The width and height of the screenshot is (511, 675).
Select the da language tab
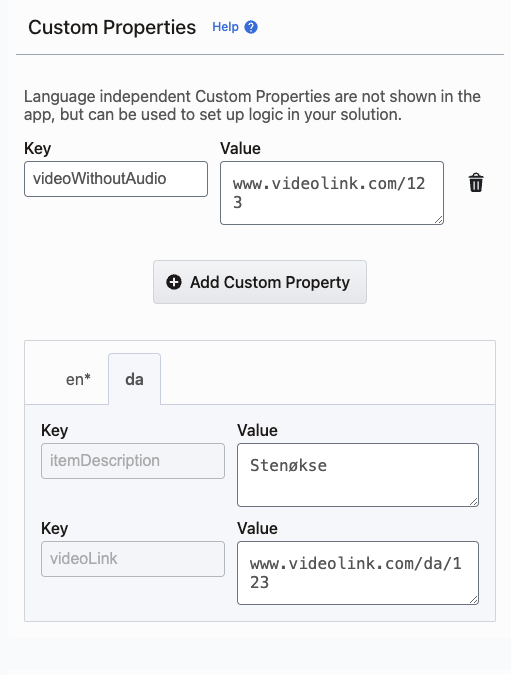pyautogui.click(x=134, y=379)
